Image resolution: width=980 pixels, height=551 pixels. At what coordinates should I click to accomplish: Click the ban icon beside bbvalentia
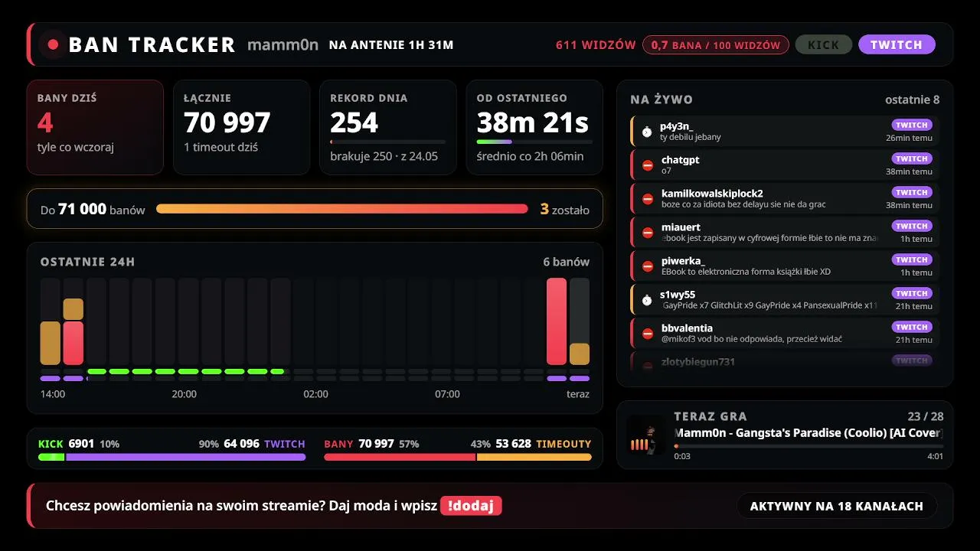tap(648, 334)
